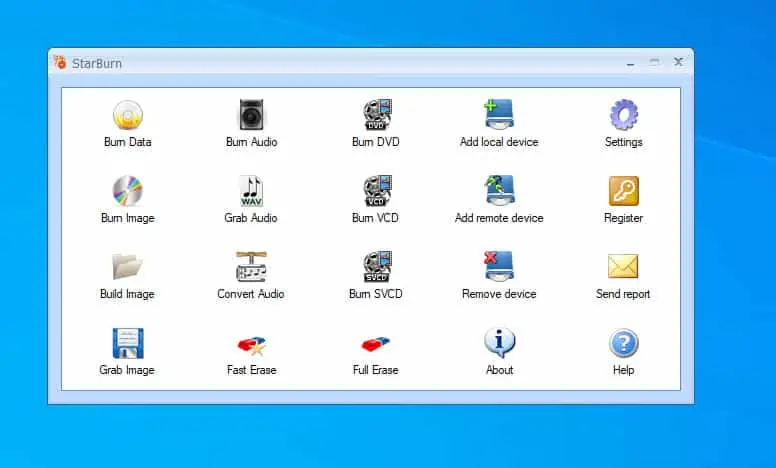Close the StarBurn window
This screenshot has height=468, width=776.
click(x=679, y=62)
